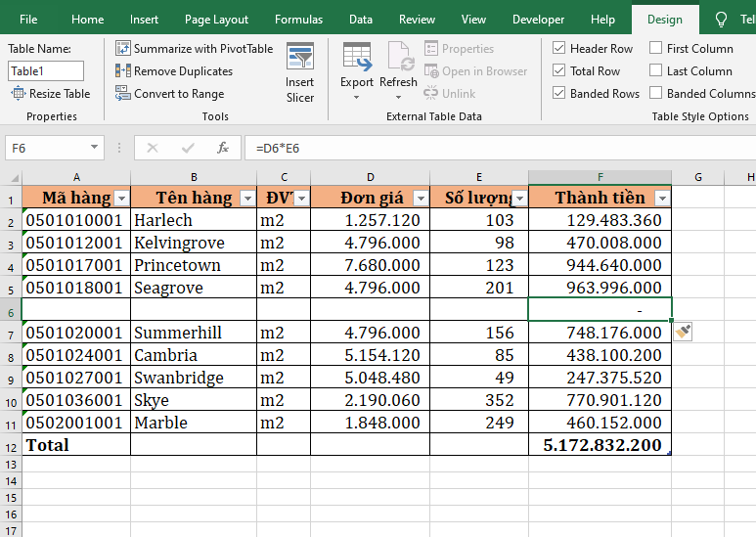This screenshot has width=756, height=537.
Task: Click the Table Name input field
Action: point(46,70)
